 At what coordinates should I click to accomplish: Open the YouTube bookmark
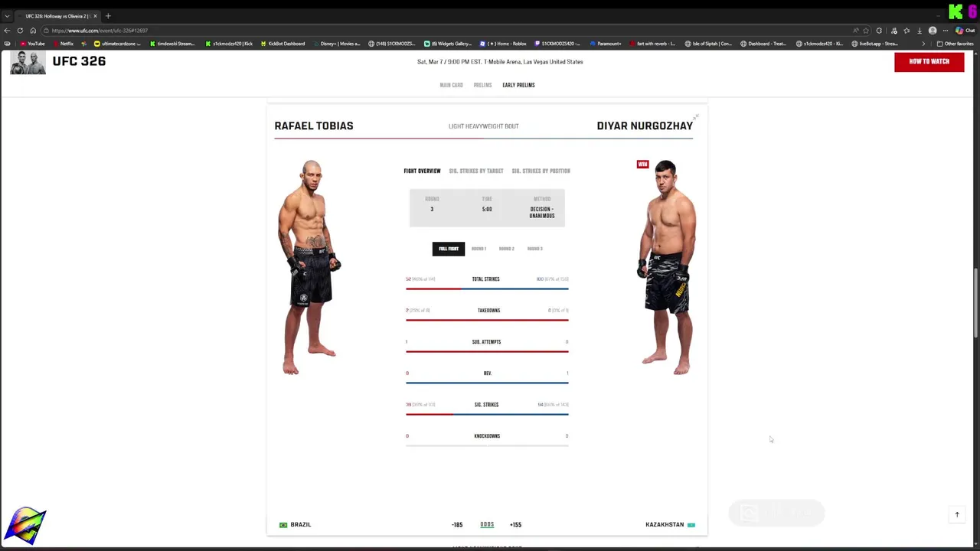[x=33, y=44]
